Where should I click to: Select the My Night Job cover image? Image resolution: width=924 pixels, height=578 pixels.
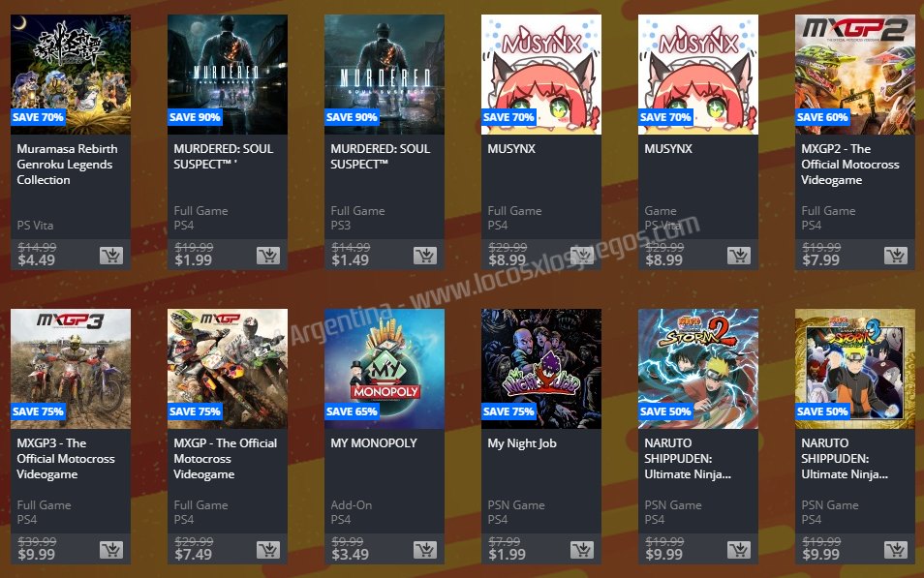541,369
